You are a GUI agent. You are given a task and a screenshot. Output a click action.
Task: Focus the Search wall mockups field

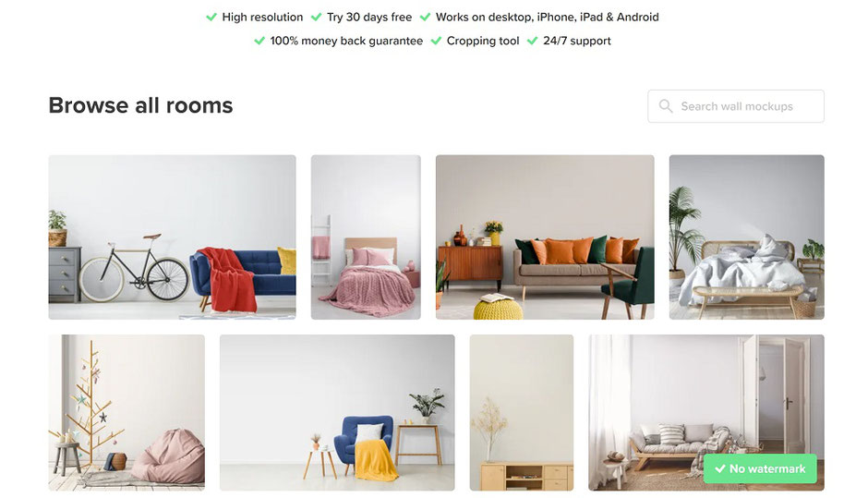(736, 106)
